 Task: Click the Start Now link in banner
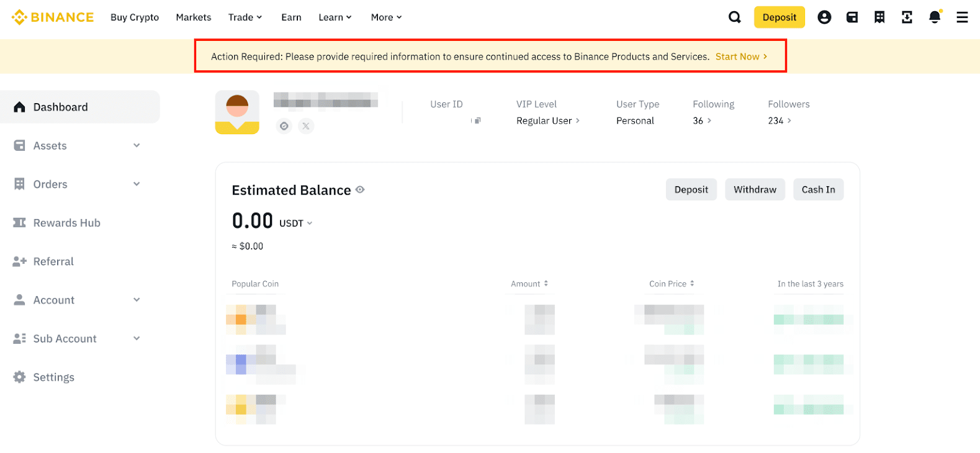point(741,56)
